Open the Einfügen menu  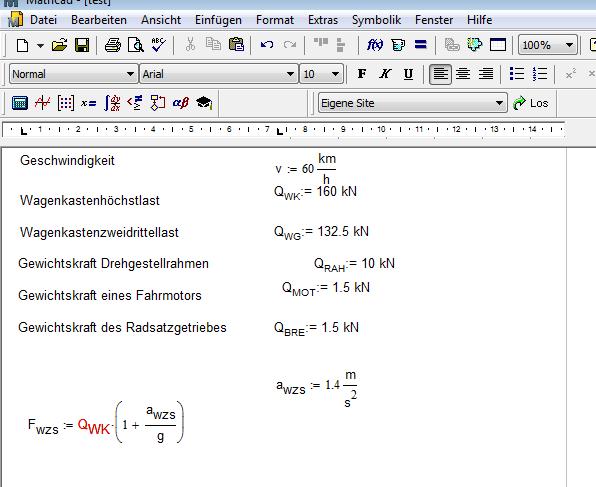coord(218,20)
